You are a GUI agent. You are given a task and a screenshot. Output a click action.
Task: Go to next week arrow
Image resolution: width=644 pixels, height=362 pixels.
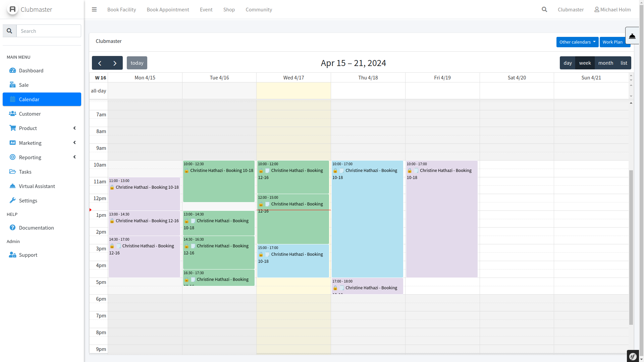[115, 63]
